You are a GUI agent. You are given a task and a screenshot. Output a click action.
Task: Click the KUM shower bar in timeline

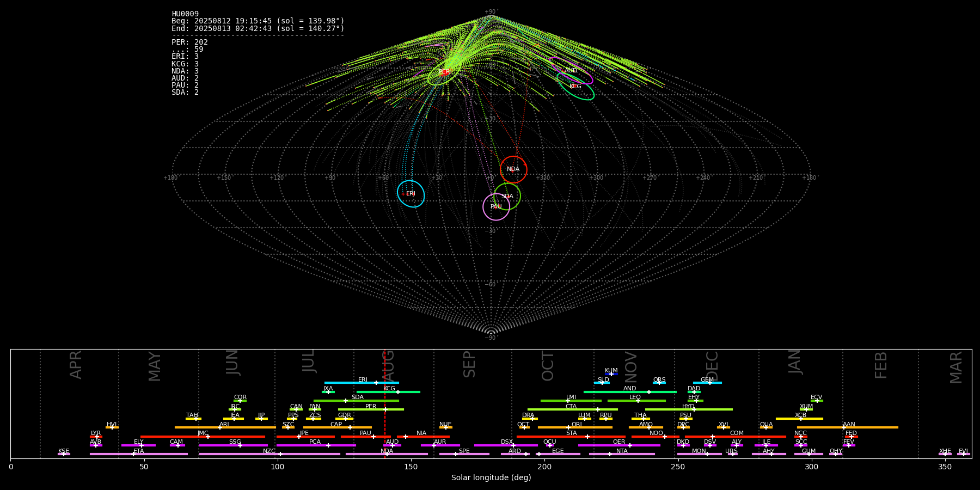(x=611, y=374)
